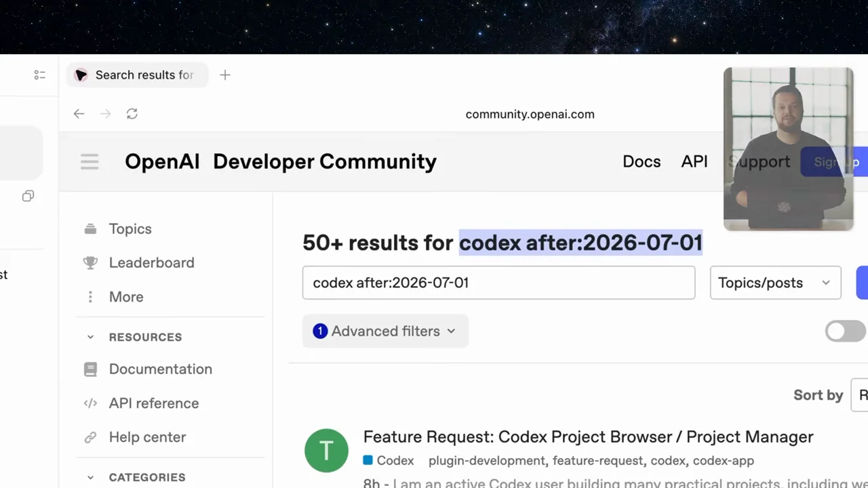The width and height of the screenshot is (868, 488).
Task: Click the search field containing codex after:2026-07-01
Action: [x=498, y=283]
